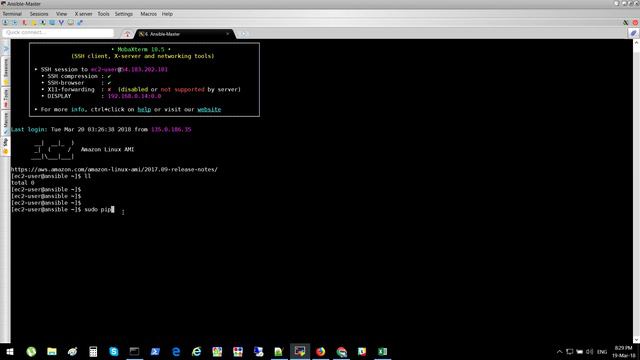Open File Explorer from taskbar
This screenshot has width=640, height=360.
[52, 351]
